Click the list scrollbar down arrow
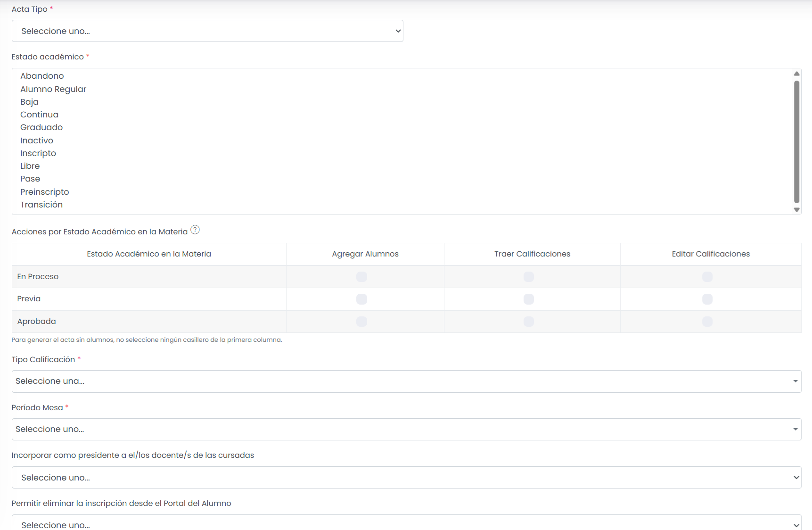The height and width of the screenshot is (530, 812). [796, 210]
